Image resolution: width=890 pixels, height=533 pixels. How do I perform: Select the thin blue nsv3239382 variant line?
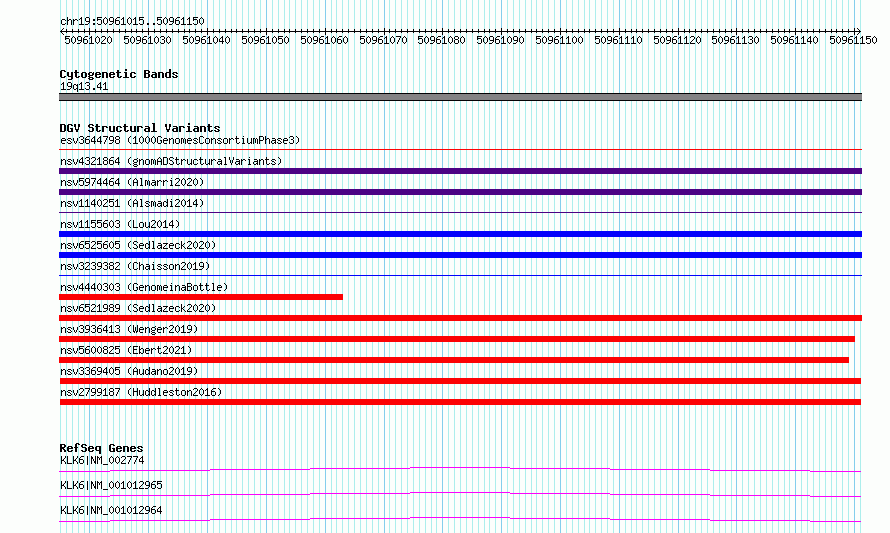point(460,276)
